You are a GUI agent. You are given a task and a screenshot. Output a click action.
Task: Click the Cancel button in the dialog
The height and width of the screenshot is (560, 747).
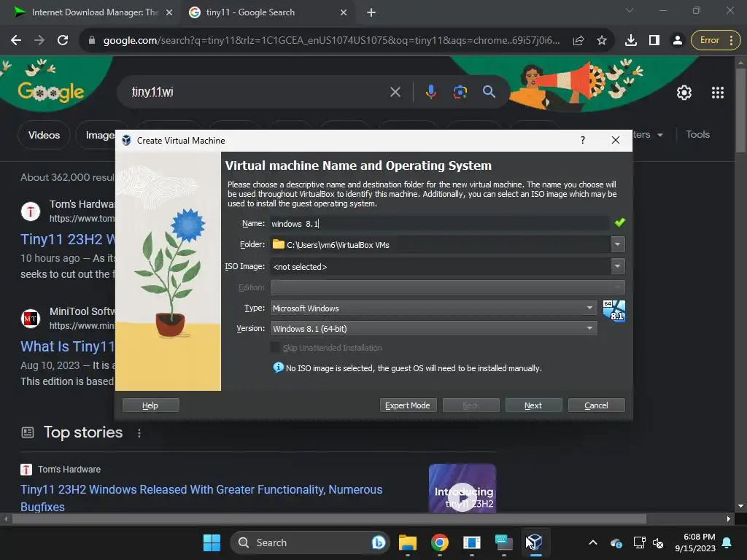(x=596, y=405)
